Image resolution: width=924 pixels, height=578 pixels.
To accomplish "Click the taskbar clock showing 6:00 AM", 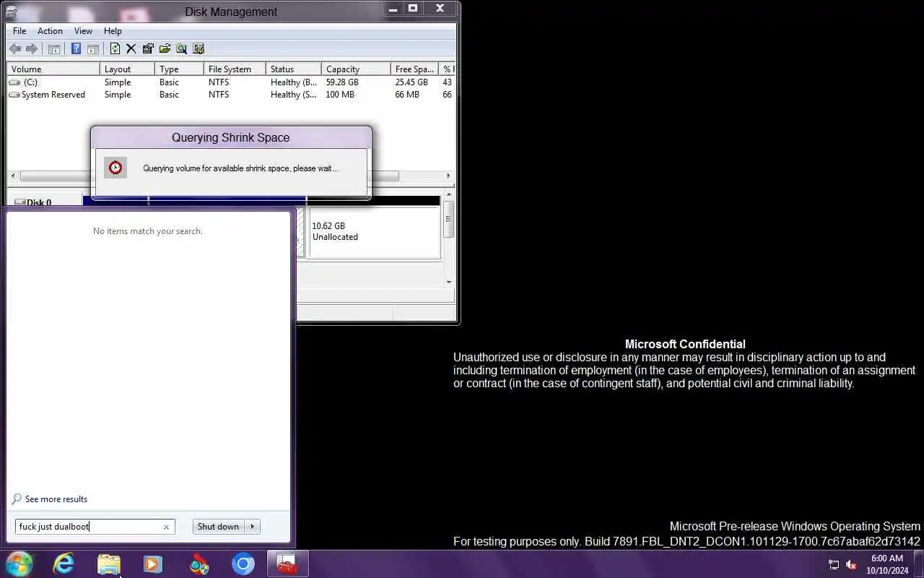I will click(x=887, y=564).
